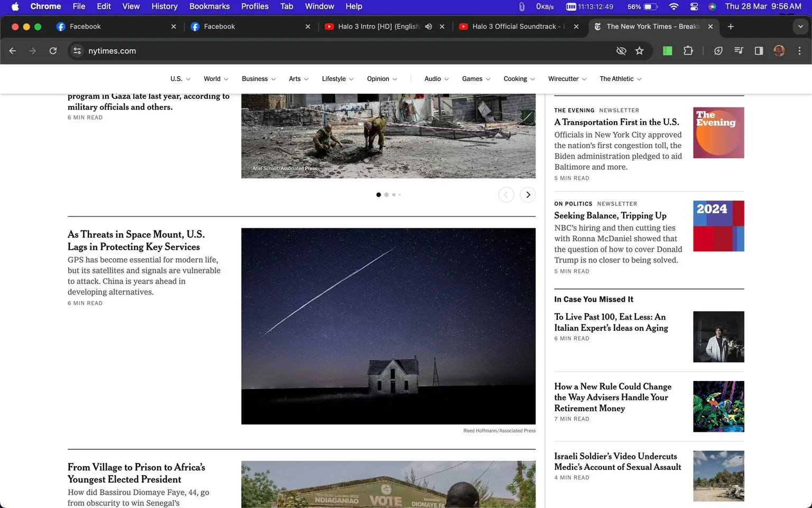This screenshot has width=812, height=508.
Task: Open the Bookmarks menu in the menu bar
Action: [209, 6]
